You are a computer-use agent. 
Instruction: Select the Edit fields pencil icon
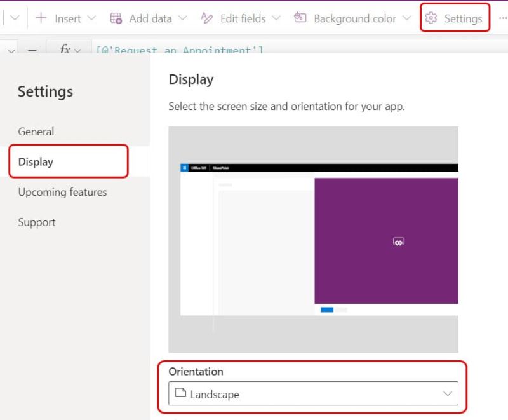[206, 18]
